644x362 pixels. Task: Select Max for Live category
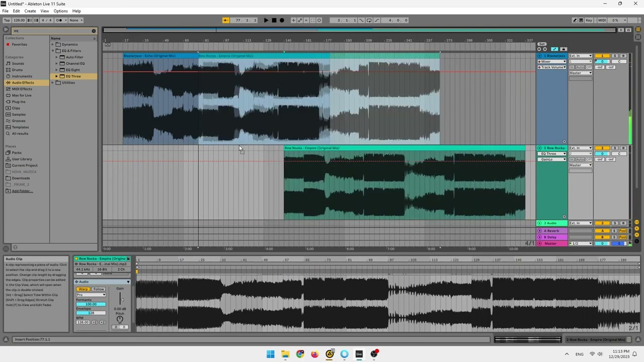pos(21,96)
